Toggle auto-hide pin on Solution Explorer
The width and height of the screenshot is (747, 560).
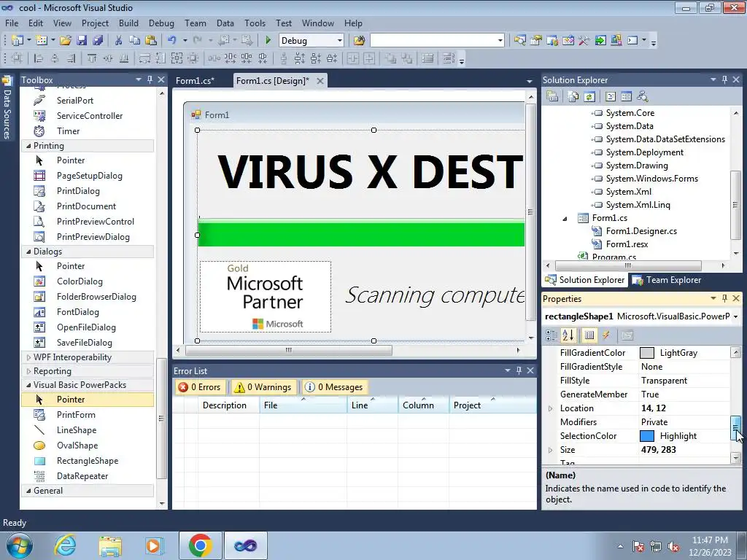(724, 79)
